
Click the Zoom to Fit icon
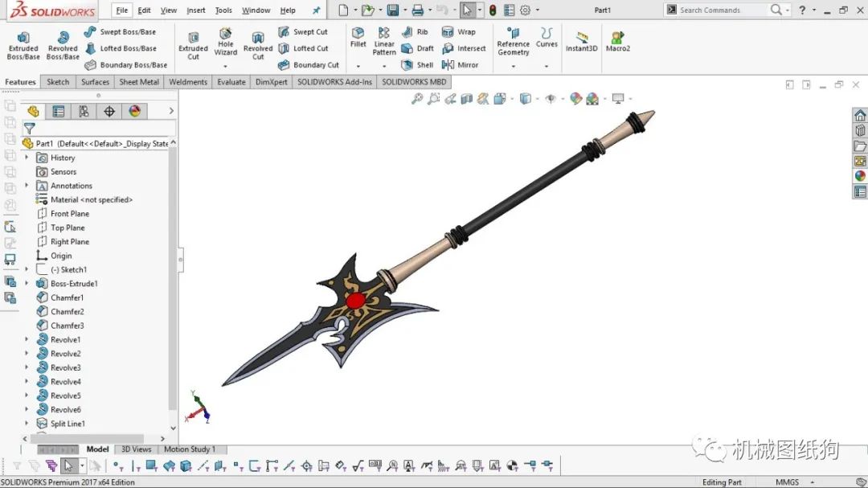[x=417, y=99]
